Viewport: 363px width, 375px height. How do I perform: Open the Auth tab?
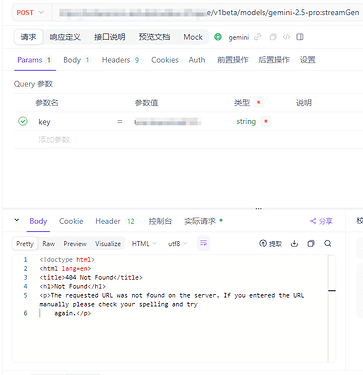click(x=197, y=60)
